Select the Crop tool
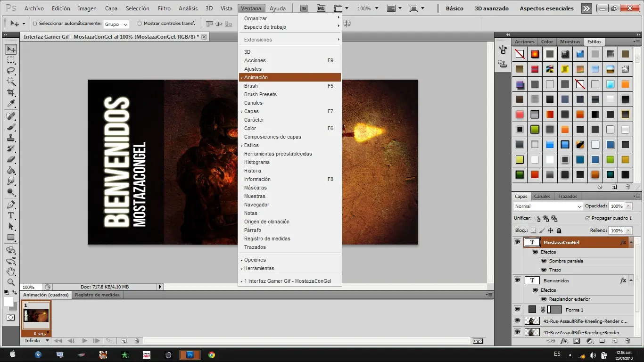Viewport: 644px width, 362px height. [11, 92]
